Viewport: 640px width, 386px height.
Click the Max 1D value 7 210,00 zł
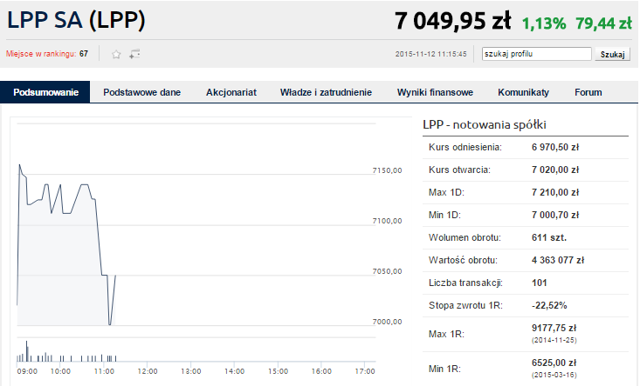click(x=555, y=193)
